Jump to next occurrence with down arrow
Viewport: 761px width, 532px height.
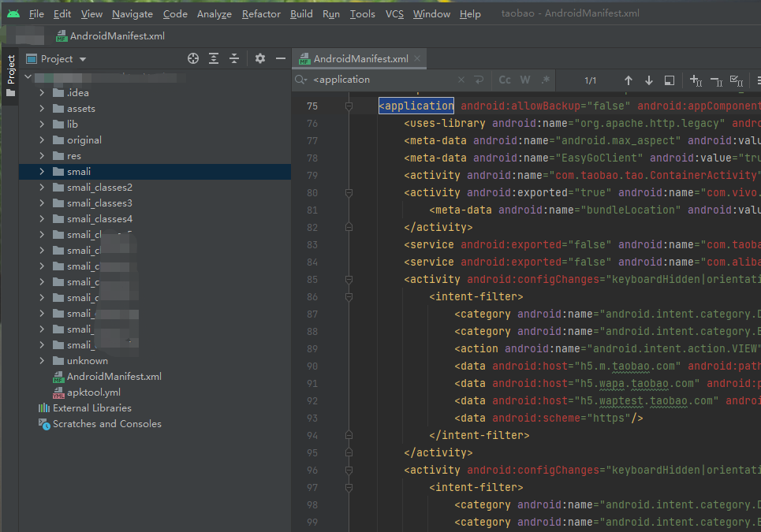647,80
